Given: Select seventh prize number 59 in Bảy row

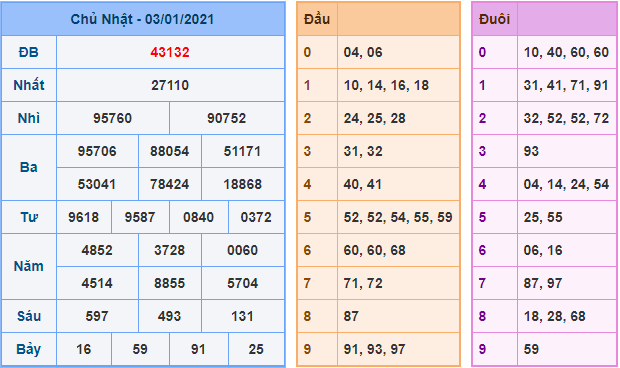Looking at the screenshot, I should point(140,349).
